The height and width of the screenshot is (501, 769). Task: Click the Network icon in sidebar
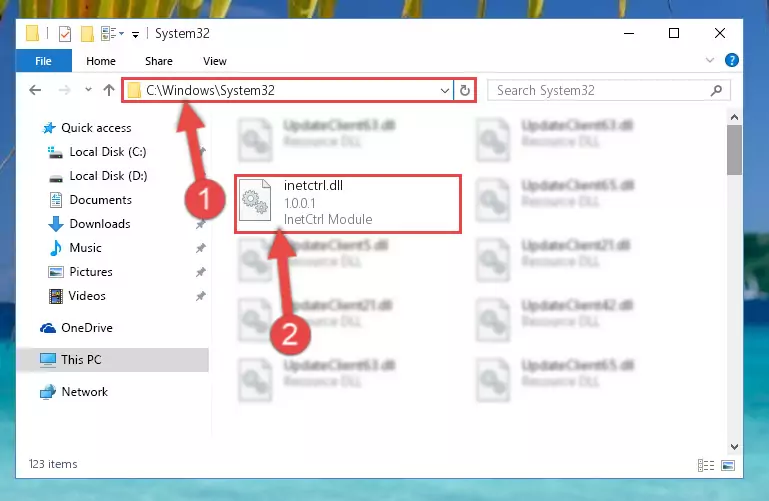tap(48, 392)
